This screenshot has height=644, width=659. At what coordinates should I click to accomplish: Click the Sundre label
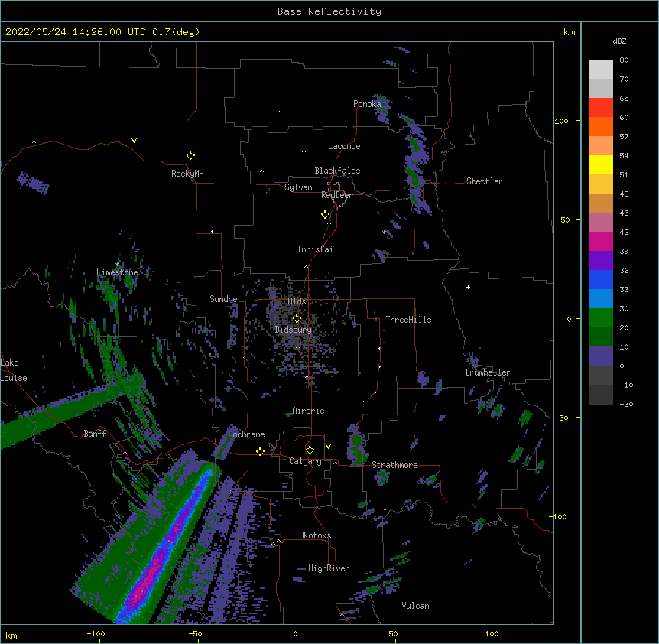[223, 299]
